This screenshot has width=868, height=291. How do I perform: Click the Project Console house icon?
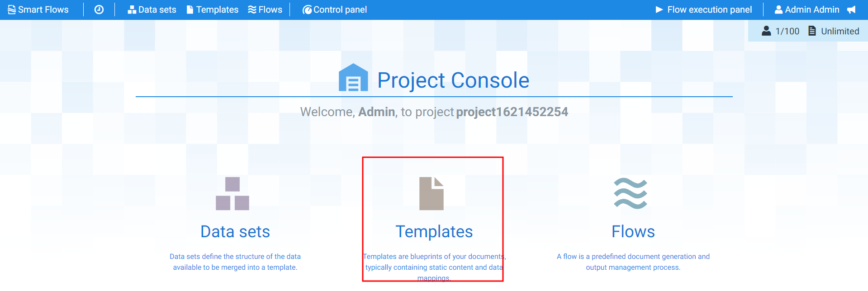point(353,77)
